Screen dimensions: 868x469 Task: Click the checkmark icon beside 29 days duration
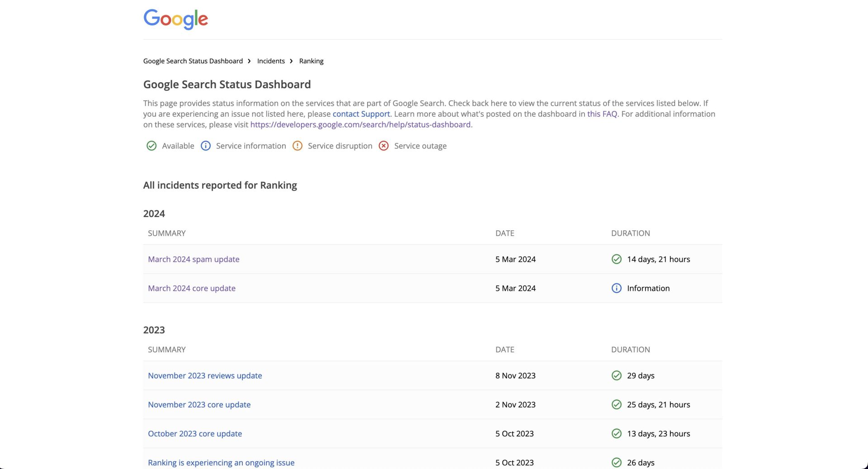[x=616, y=375]
